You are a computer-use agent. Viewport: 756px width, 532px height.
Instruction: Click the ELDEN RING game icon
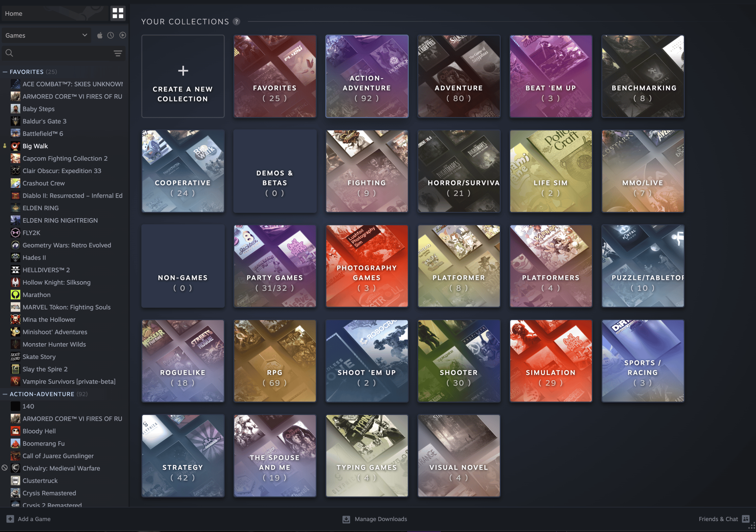click(x=15, y=208)
